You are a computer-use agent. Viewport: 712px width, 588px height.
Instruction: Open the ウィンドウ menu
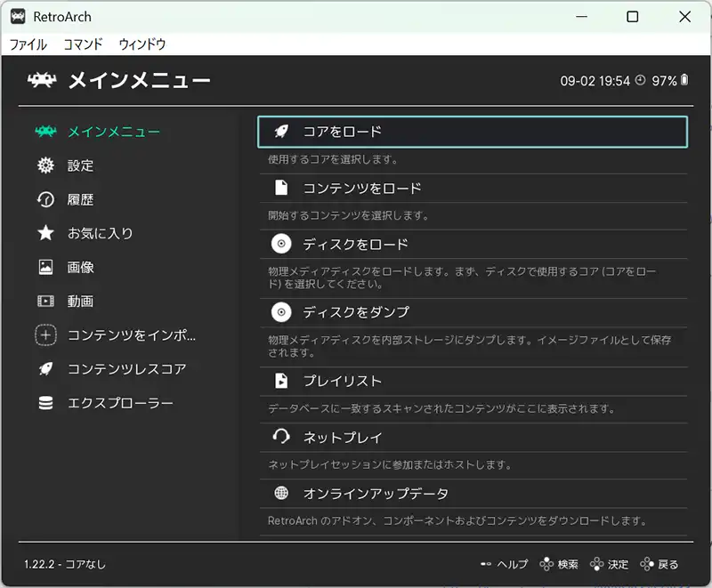pos(142,44)
